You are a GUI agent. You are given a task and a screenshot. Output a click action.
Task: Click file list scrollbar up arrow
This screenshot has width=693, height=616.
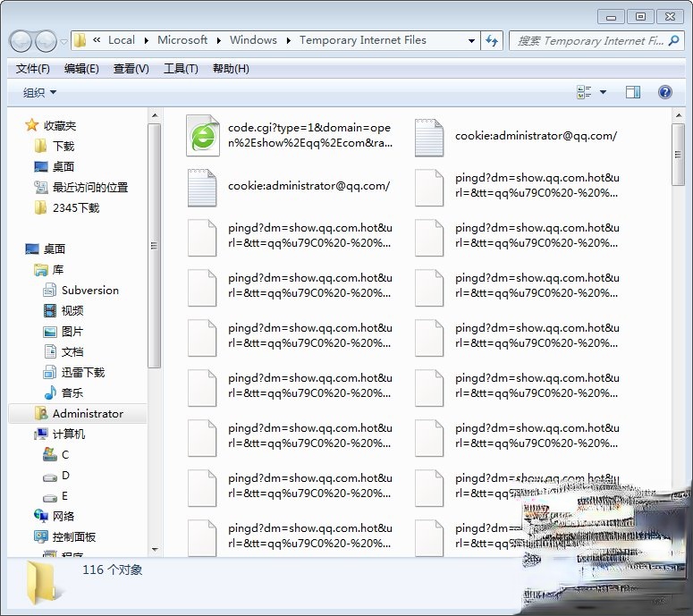click(x=679, y=115)
